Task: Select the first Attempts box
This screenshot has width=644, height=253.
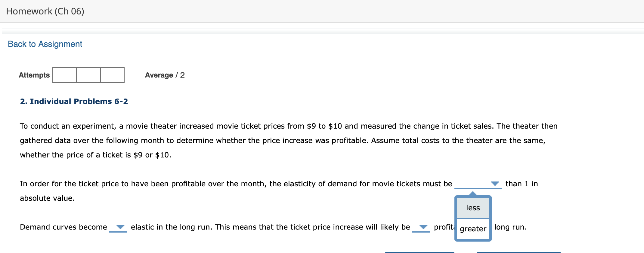Action: [x=64, y=75]
